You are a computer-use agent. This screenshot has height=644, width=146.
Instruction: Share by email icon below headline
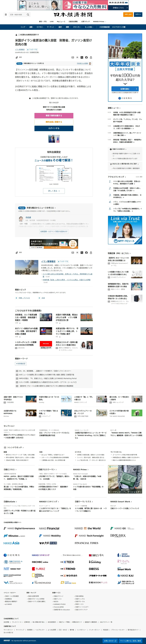tap(73, 58)
